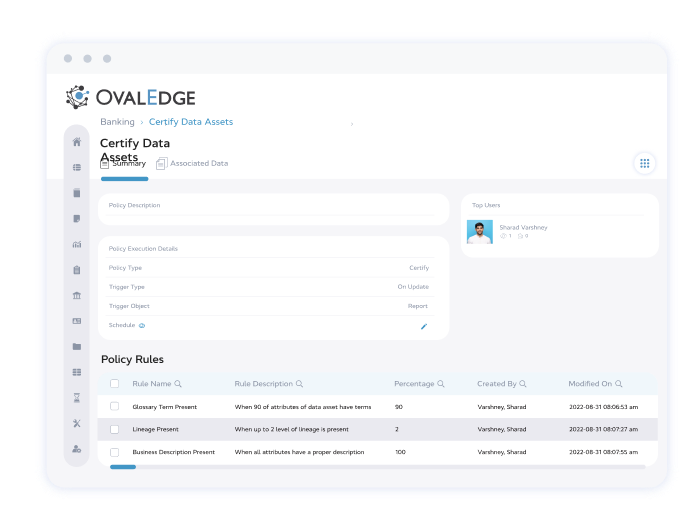Screen dimensions: 700x521
Task: Click the ID card sidebar icon
Action: point(77,321)
